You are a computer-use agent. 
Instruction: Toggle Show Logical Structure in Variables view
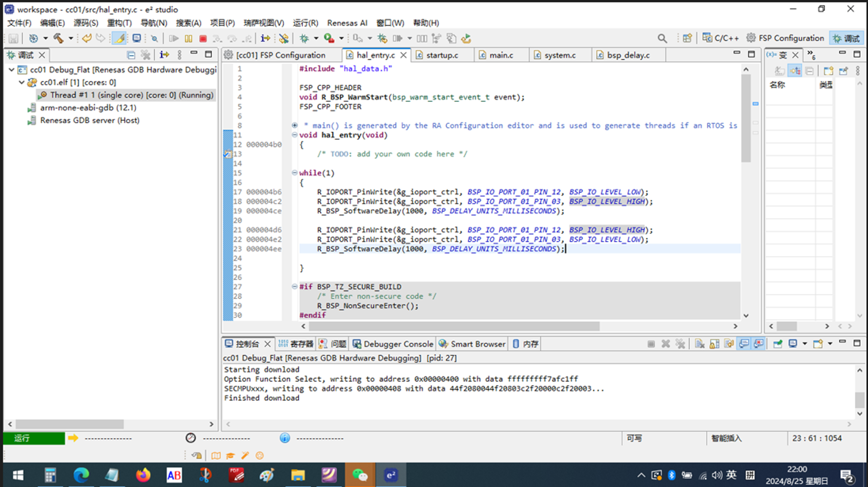[x=795, y=71]
